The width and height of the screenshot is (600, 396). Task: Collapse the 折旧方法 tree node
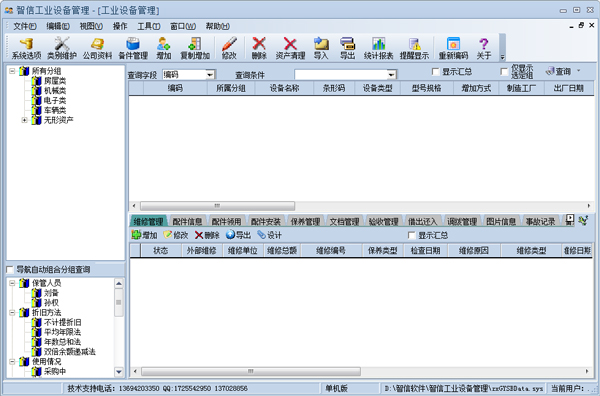click(12, 313)
